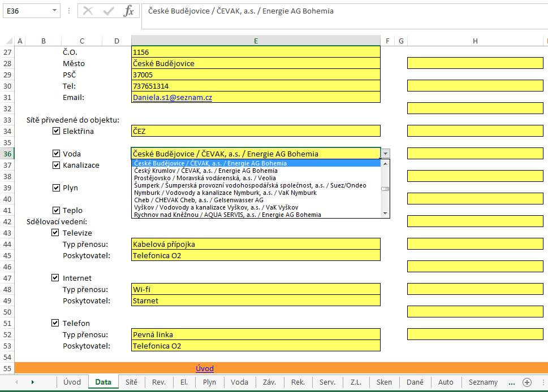The width and height of the screenshot is (548, 392).
Task: Click the Enter checkmark formula bar icon
Action: click(x=109, y=11)
